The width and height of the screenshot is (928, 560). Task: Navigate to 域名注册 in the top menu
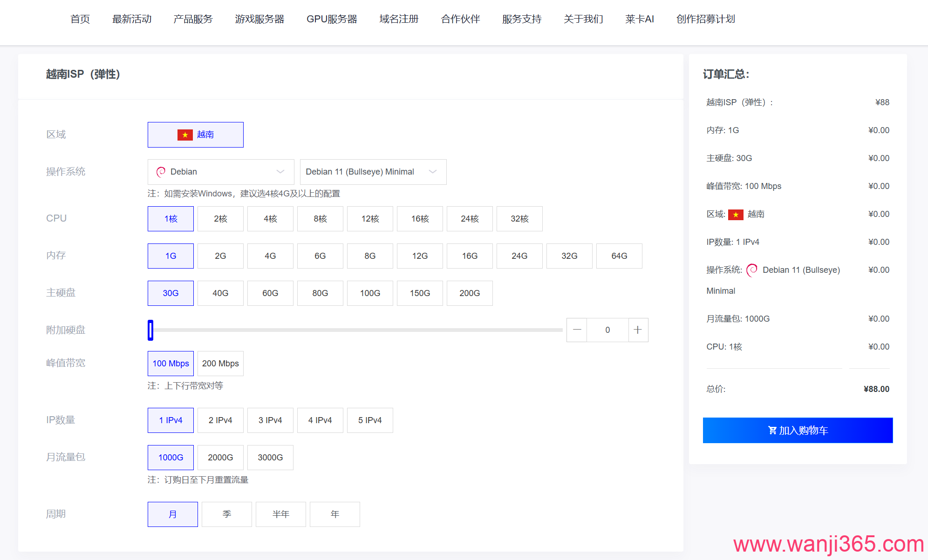(399, 19)
